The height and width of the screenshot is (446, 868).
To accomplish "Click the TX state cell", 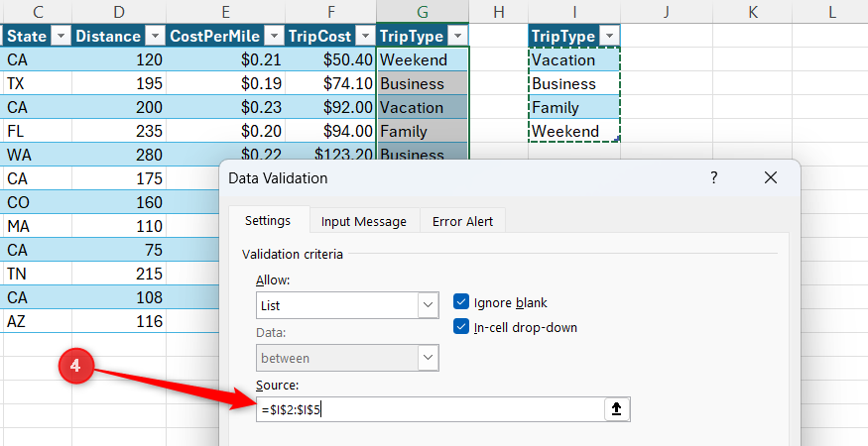I will pos(38,83).
